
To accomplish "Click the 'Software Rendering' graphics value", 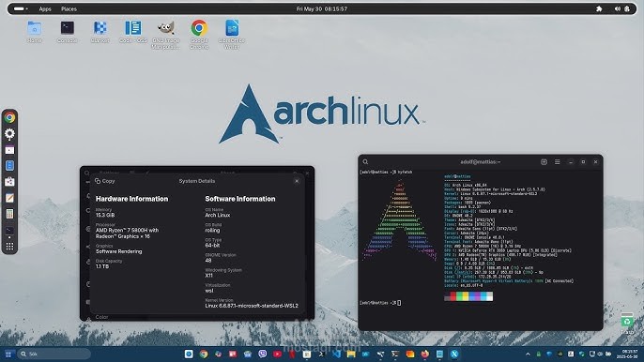I will coord(118,251).
